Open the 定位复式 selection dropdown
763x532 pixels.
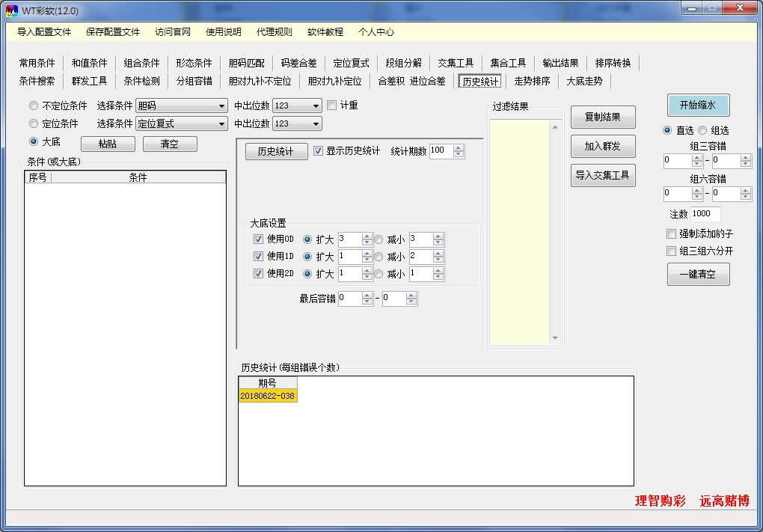click(222, 123)
